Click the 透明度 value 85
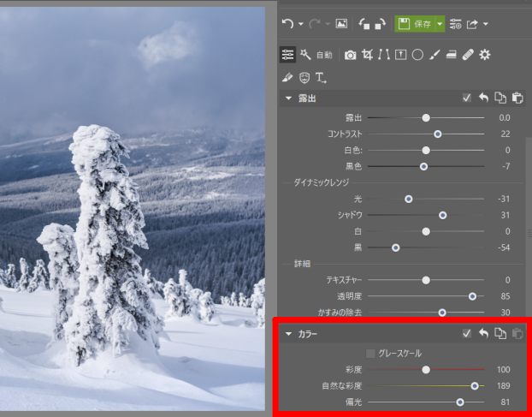 pos(505,296)
